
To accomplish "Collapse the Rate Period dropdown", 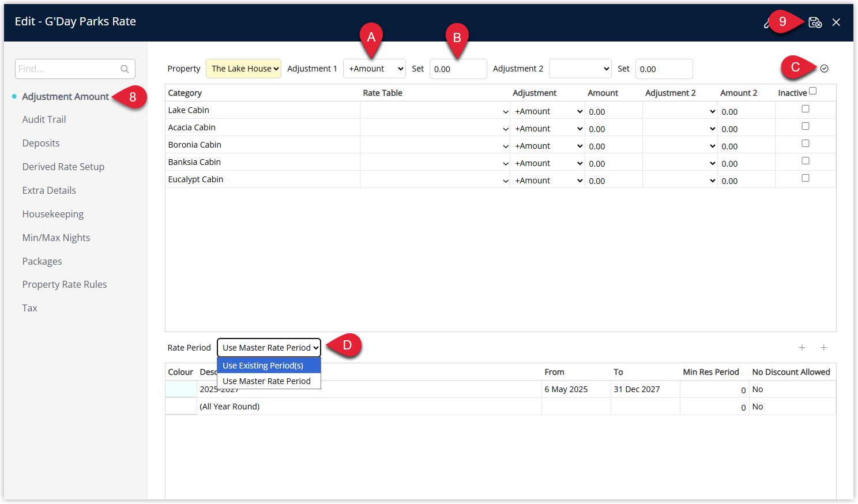I will (x=269, y=348).
